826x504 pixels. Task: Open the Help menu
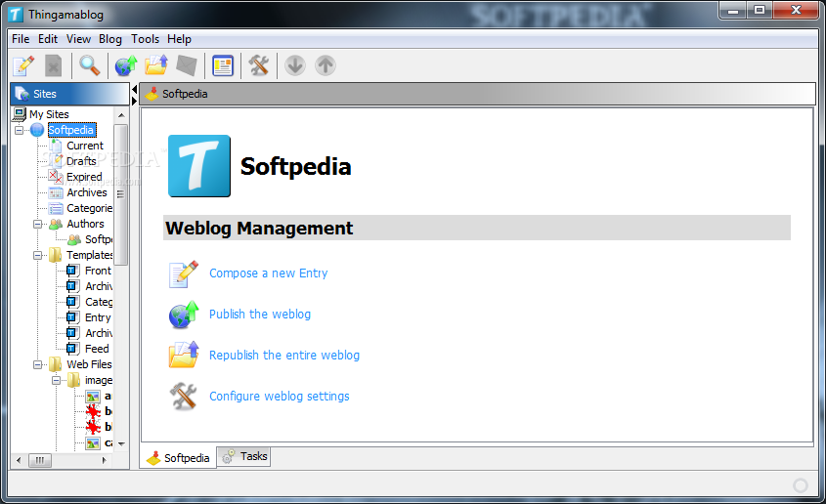pyautogui.click(x=179, y=39)
